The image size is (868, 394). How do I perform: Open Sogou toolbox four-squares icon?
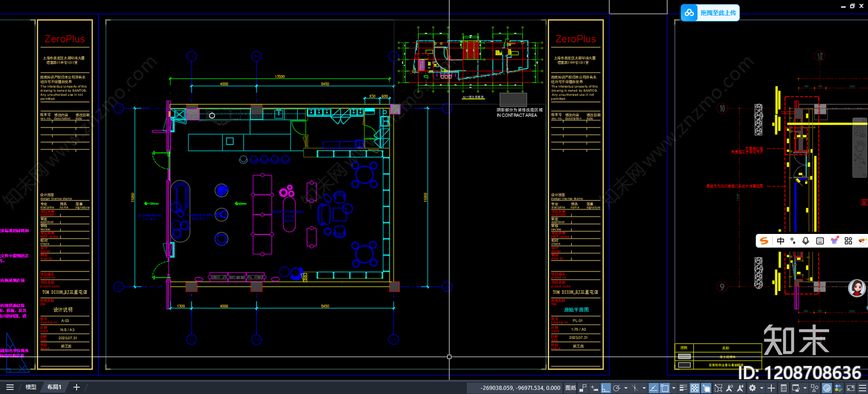848,240
